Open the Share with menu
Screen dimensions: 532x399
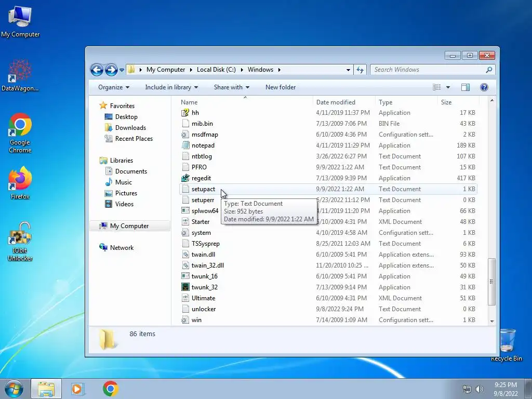(232, 87)
